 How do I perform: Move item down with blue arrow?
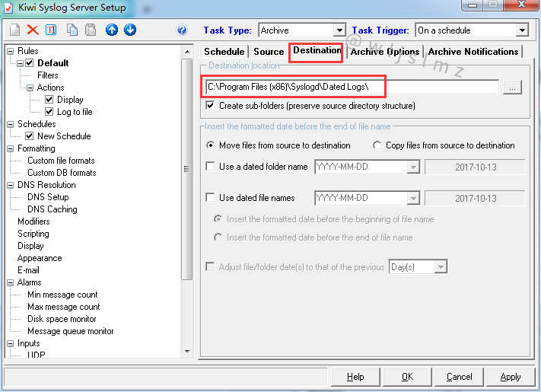[x=130, y=30]
